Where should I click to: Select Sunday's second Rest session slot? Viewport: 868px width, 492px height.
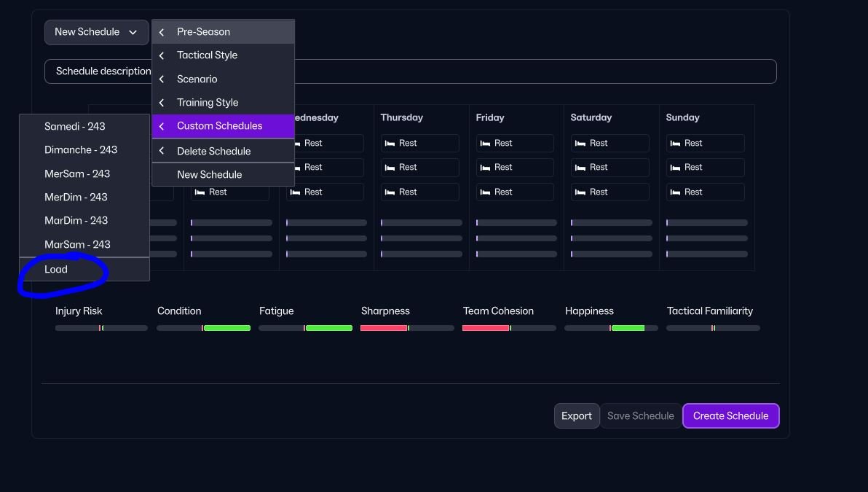pyautogui.click(x=705, y=168)
